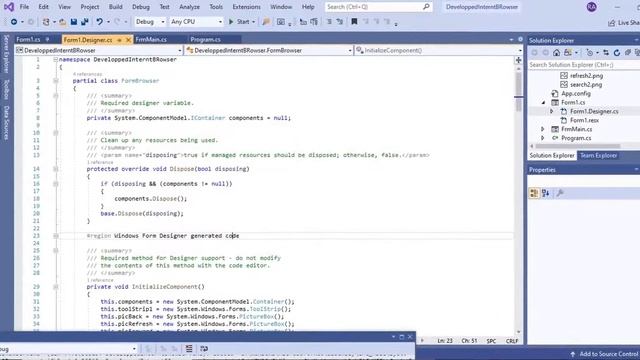Image resolution: width=640 pixels, height=360 pixels.
Task: Select refresh2.png in Solution Explorer
Action: click(586, 76)
